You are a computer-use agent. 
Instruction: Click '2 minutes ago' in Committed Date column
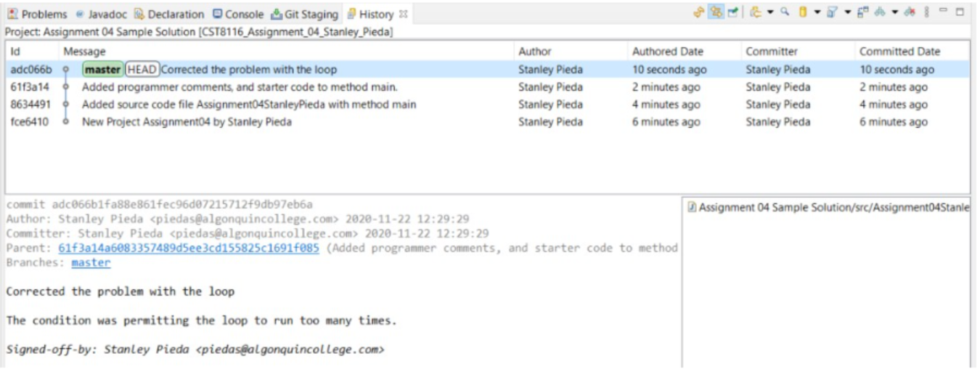point(894,87)
